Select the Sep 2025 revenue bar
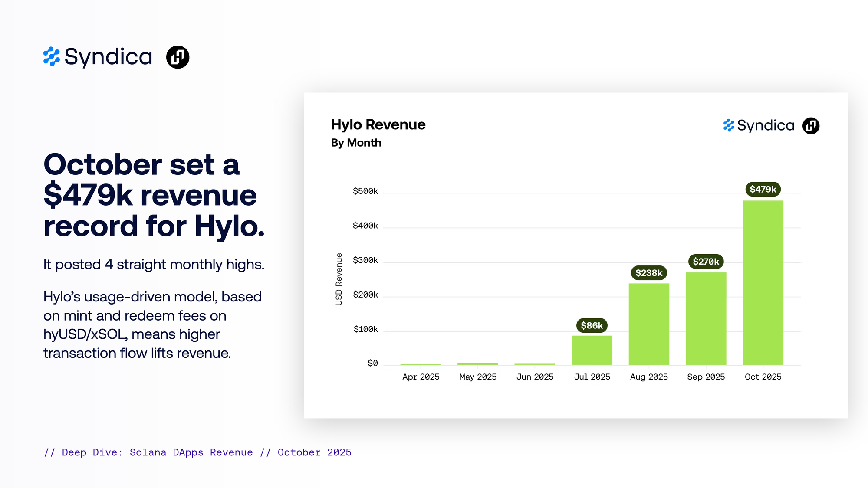 point(706,319)
